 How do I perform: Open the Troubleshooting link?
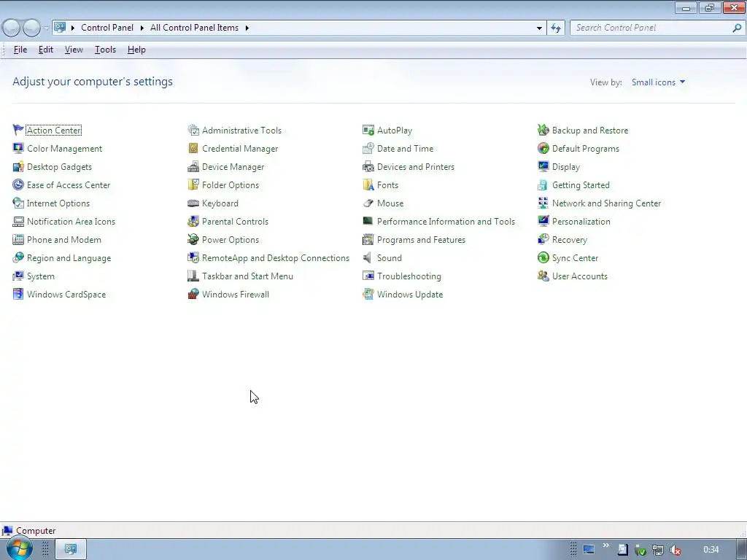[x=409, y=276]
